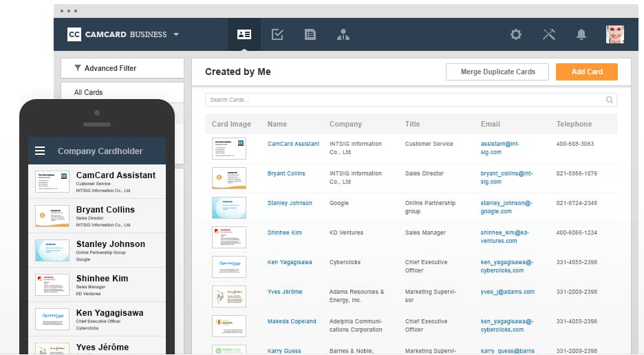Click karry_guess@barns email link
644x355 pixels.
pos(508,351)
